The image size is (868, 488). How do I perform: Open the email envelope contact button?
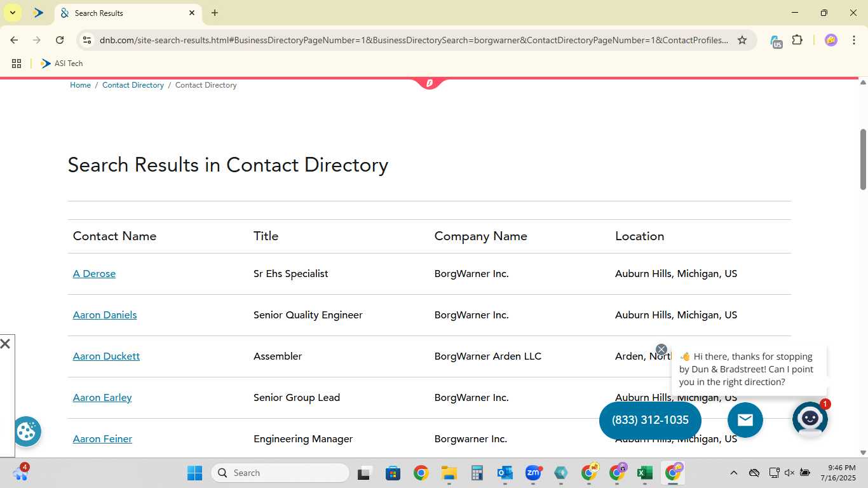point(745,420)
